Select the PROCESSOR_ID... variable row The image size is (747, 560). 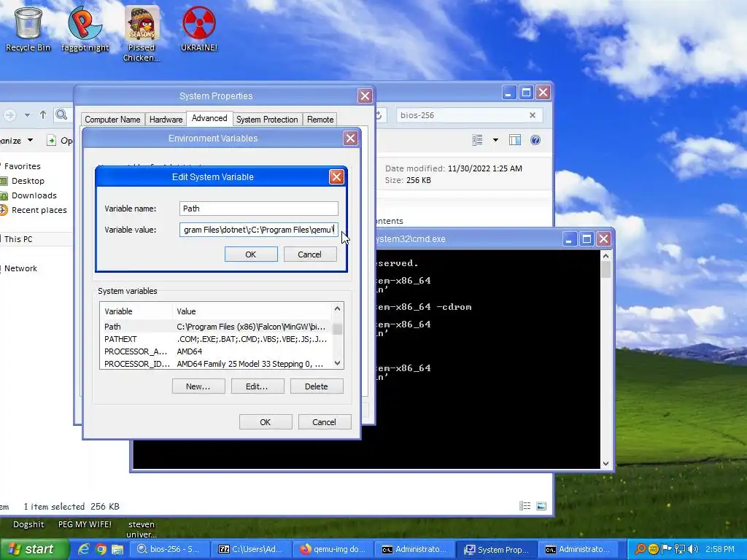(x=216, y=364)
